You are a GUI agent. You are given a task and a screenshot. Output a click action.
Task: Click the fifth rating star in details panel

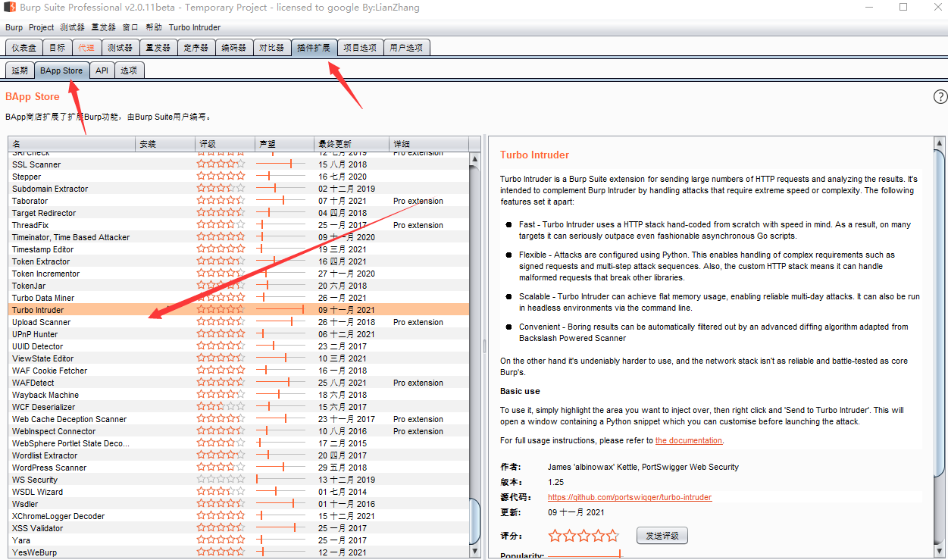pyautogui.click(x=612, y=536)
